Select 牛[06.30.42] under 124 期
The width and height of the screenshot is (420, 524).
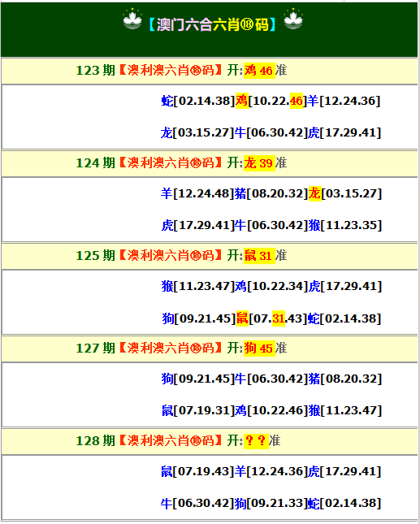271,225
